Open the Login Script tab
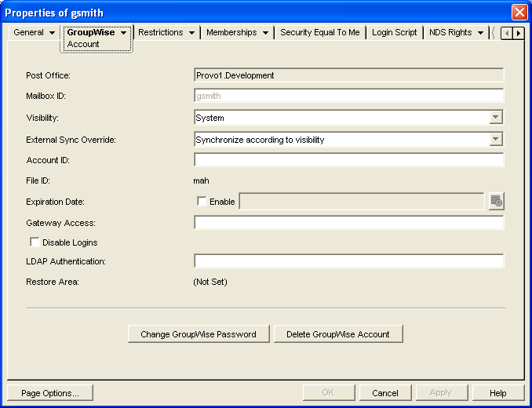 [394, 32]
